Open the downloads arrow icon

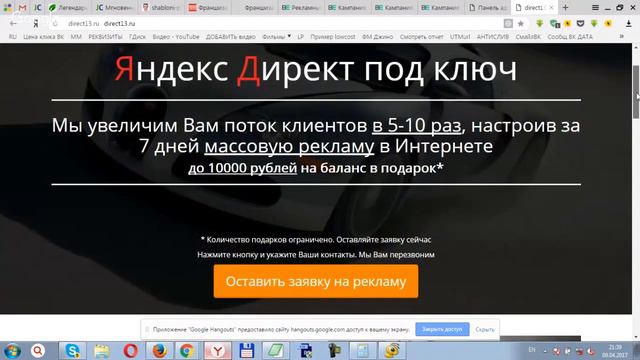pyautogui.click(x=629, y=24)
